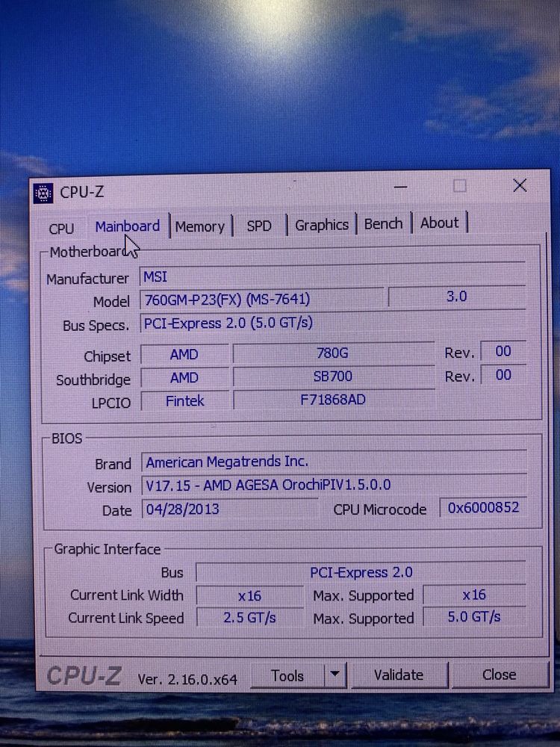The width and height of the screenshot is (560, 747).
Task: Click the model value 760GM-P23(FX) (MS-7641)
Action: [261, 300]
